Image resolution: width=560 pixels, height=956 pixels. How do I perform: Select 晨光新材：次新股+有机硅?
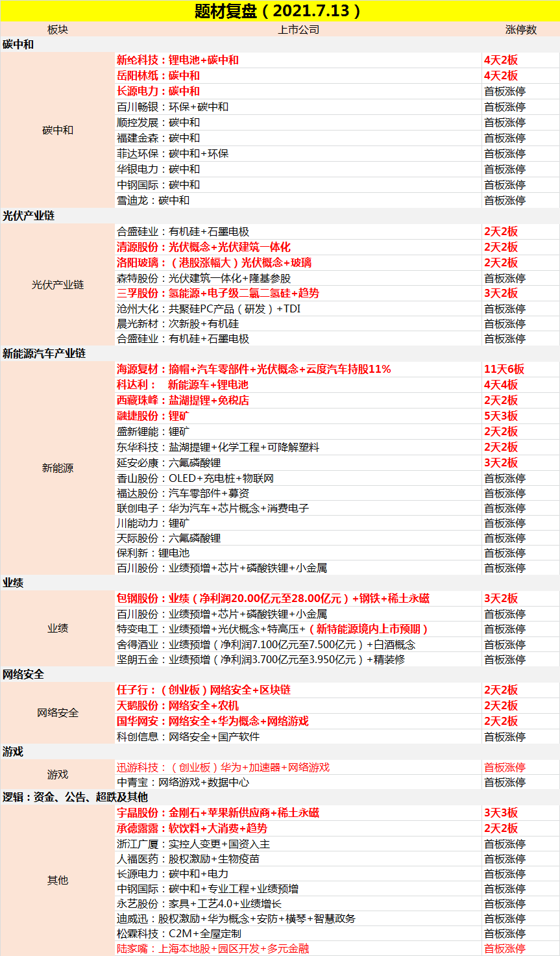pos(178,323)
